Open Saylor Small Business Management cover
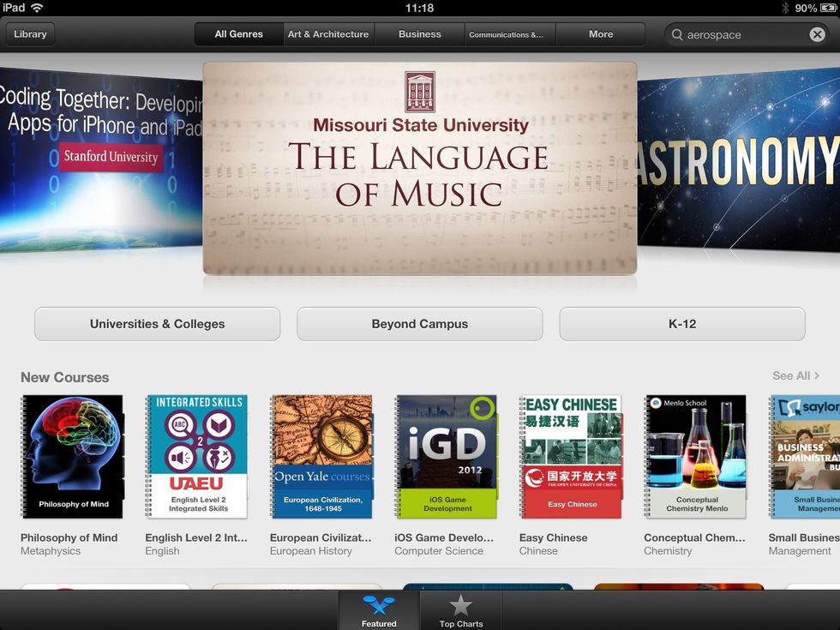This screenshot has width=840, height=630. pyautogui.click(x=805, y=456)
